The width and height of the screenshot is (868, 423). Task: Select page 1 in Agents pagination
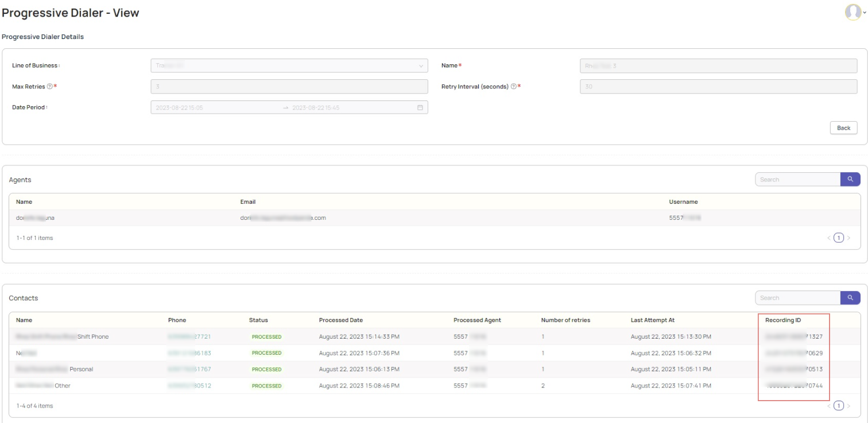pyautogui.click(x=839, y=238)
